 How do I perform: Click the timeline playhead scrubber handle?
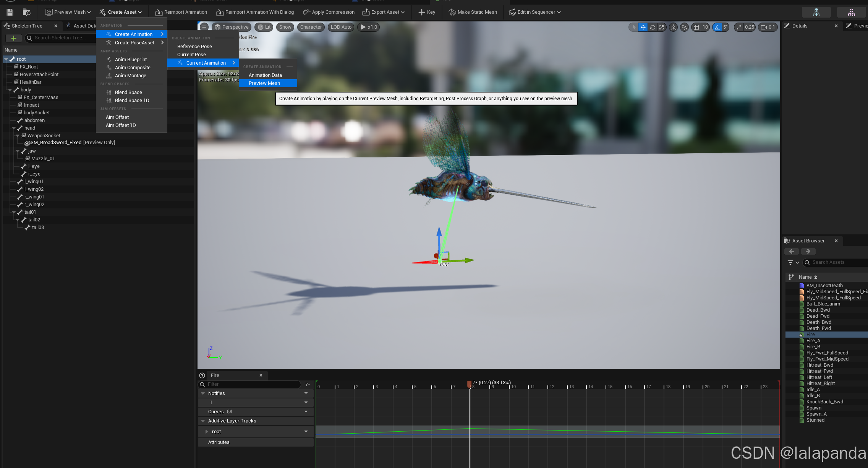(469, 383)
